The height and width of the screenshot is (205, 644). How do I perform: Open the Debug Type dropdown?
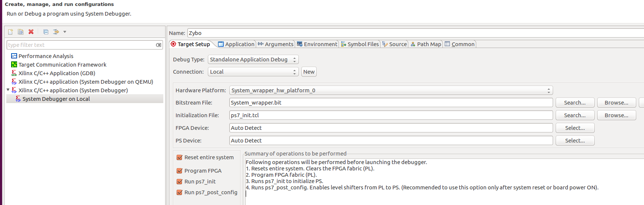tap(253, 60)
